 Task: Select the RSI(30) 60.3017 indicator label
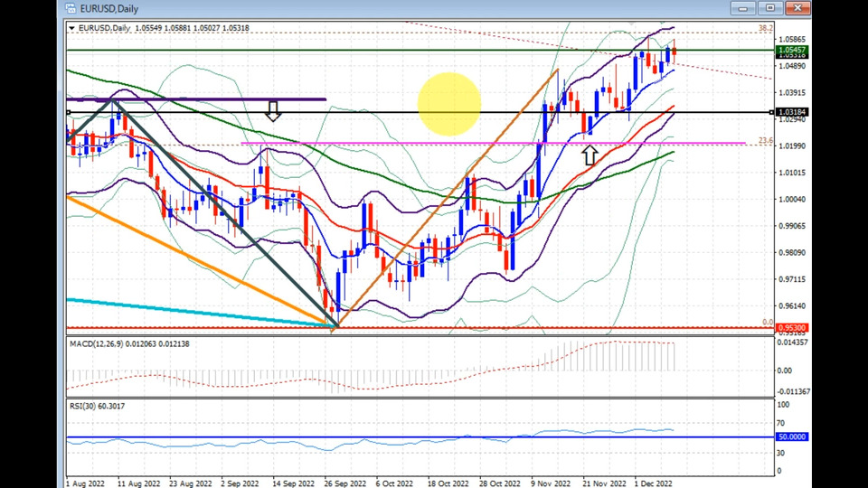[97, 406]
